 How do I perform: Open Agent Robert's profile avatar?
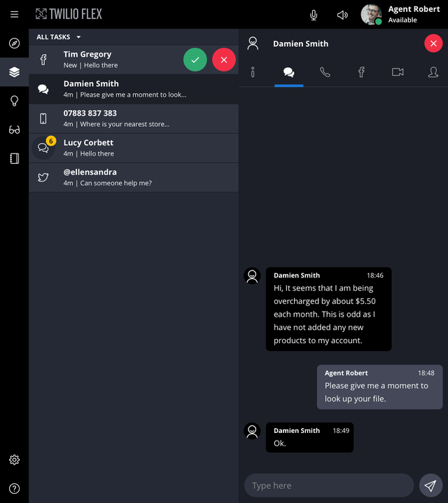371,15
